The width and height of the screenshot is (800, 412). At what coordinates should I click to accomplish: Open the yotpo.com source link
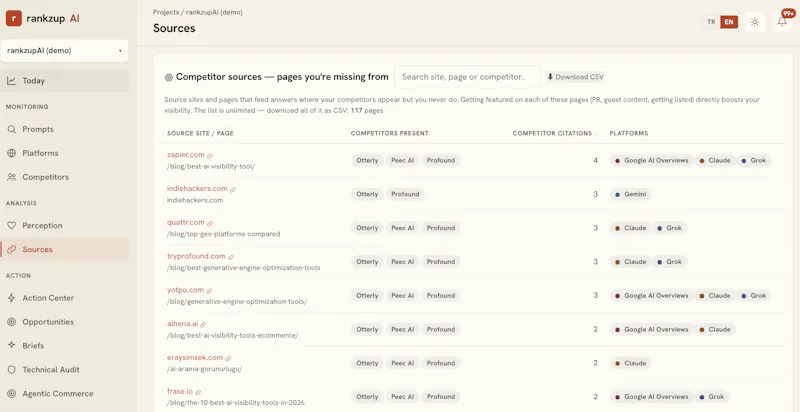coord(185,290)
